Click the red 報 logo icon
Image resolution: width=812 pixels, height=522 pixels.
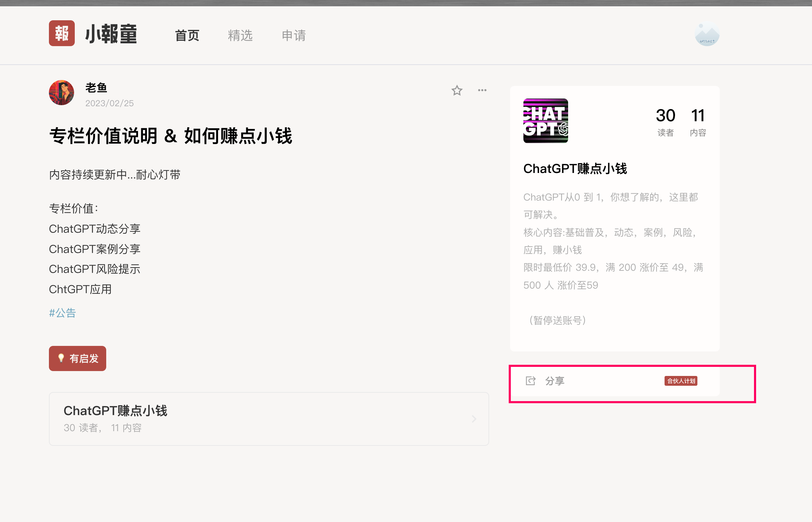62,34
